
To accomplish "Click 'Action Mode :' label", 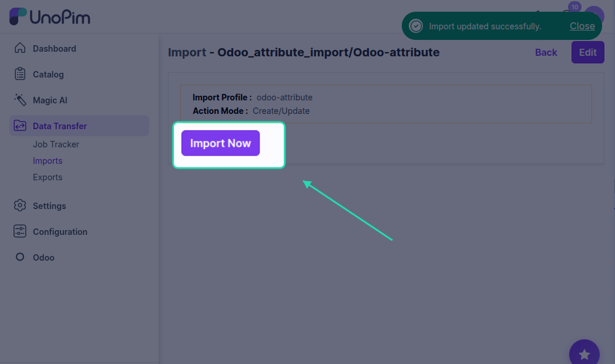I will pyautogui.click(x=220, y=111).
